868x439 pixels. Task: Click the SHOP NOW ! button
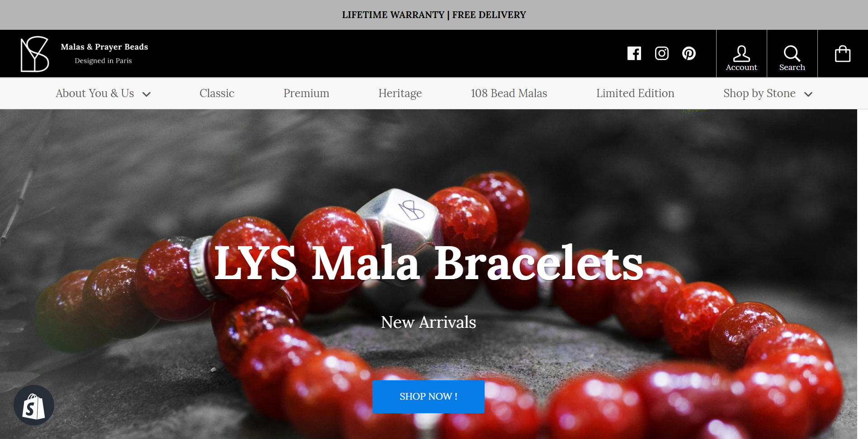pos(429,397)
